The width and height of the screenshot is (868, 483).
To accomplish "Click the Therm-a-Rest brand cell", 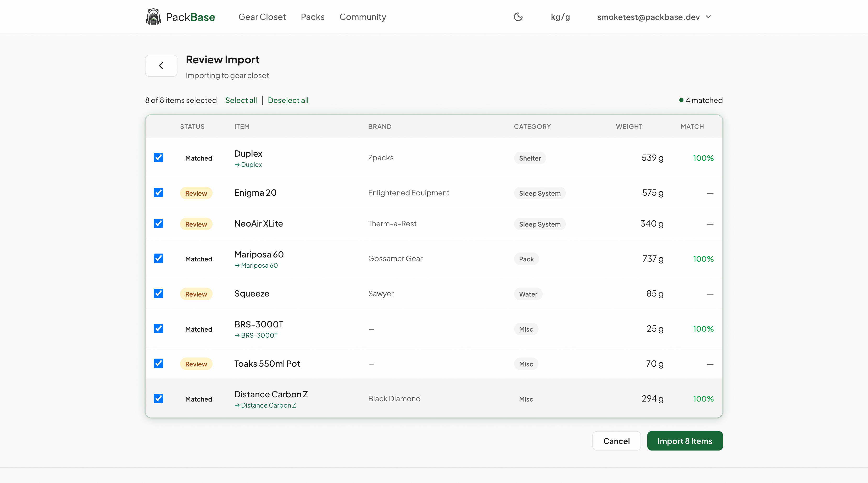I will (392, 224).
